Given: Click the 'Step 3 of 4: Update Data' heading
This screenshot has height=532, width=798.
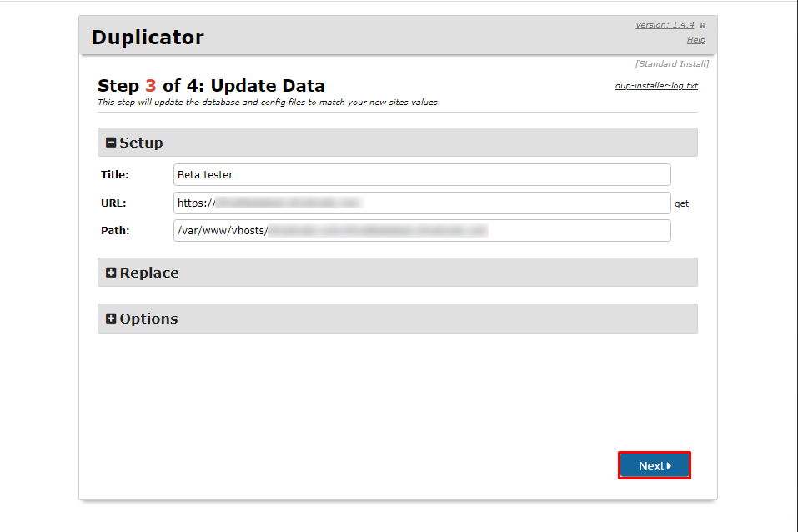Looking at the screenshot, I should tap(211, 86).
